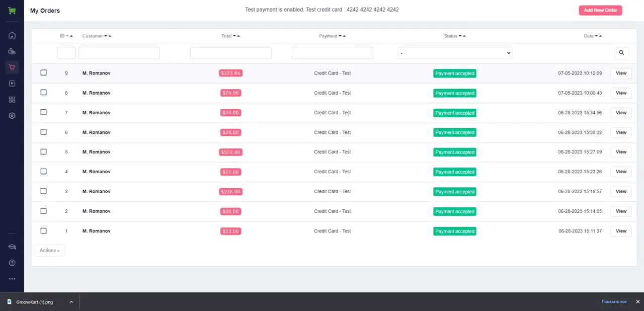The image size is (644, 311).
Task: Open download options chevron for GrooveKart (1).png
Action: tap(71, 302)
